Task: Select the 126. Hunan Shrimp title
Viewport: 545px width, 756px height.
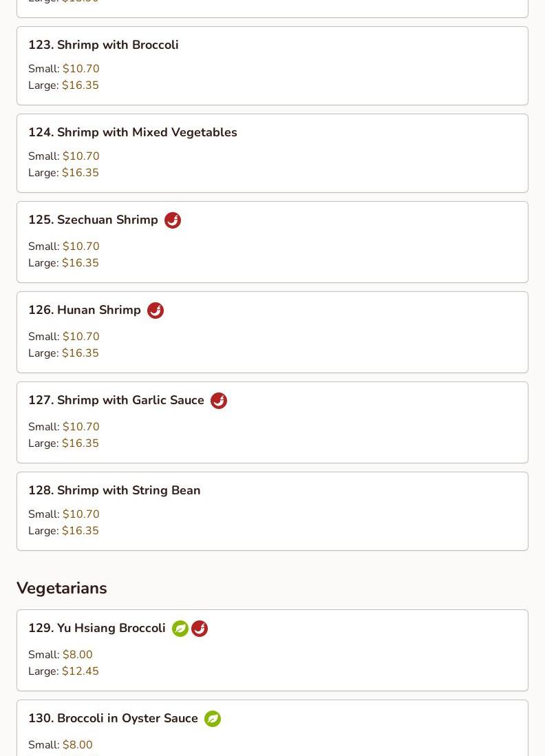Action: point(85,310)
